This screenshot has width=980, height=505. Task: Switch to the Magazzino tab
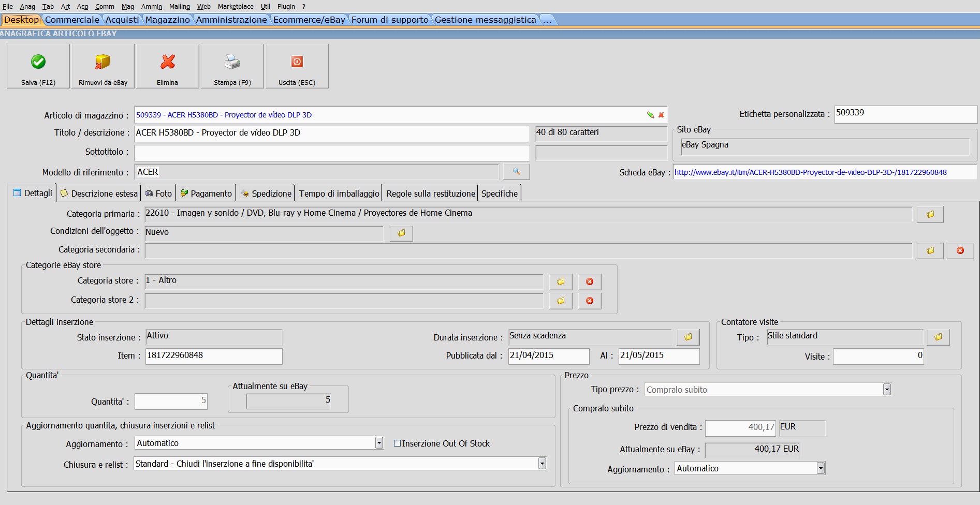point(168,20)
